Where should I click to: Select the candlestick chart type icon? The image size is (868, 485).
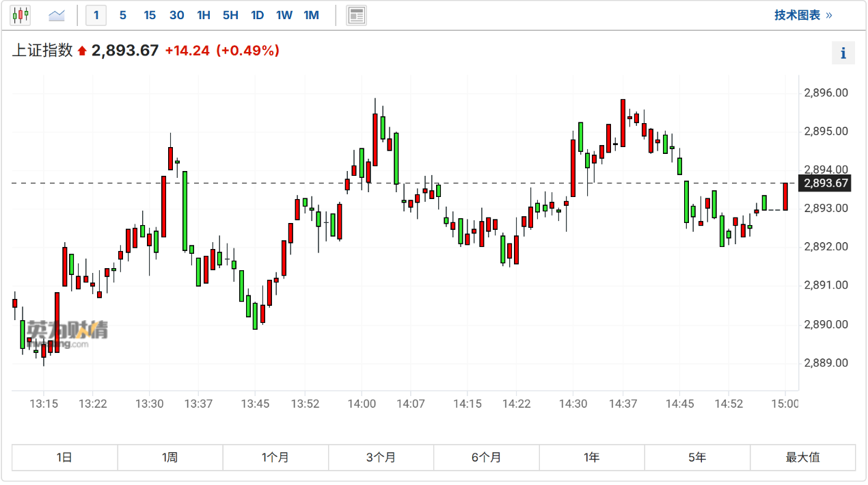pyautogui.click(x=21, y=15)
